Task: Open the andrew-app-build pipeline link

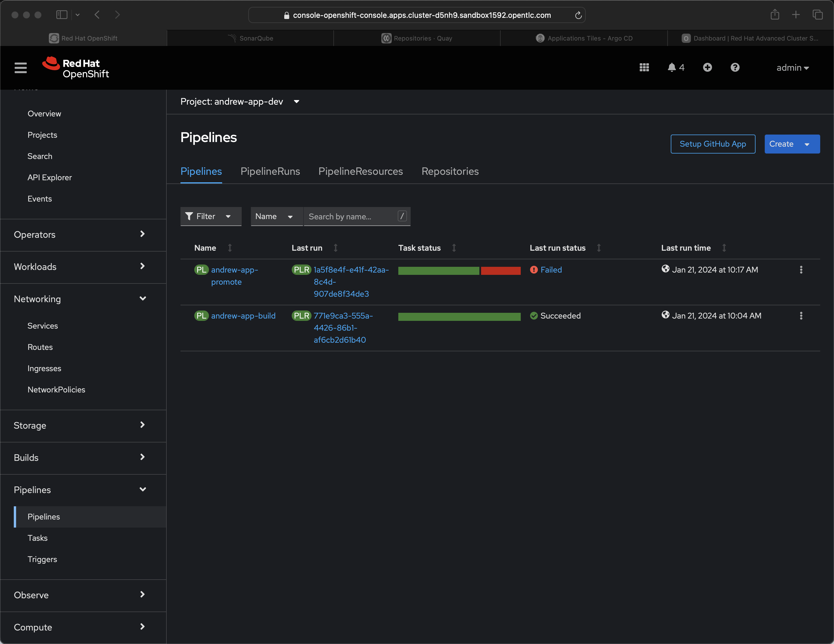Action: click(243, 316)
